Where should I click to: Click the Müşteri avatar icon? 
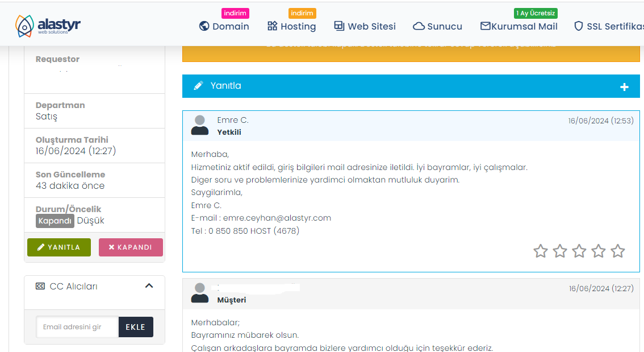200,293
